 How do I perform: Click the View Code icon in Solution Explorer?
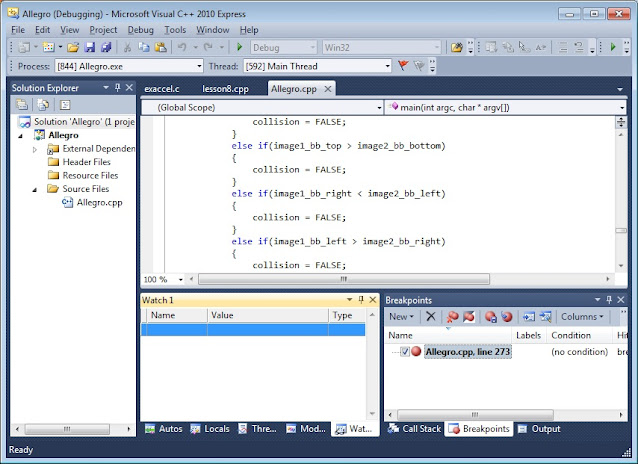65,105
